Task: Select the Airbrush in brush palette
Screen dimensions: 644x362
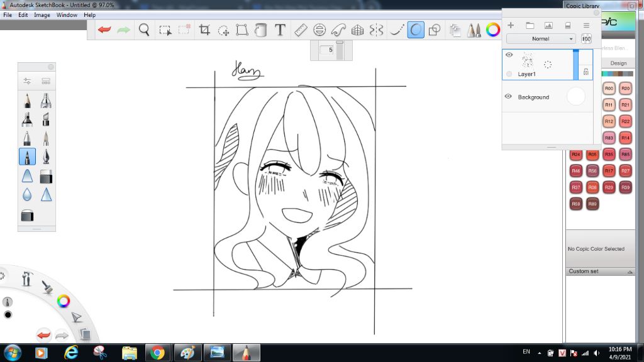Action: pos(46,101)
